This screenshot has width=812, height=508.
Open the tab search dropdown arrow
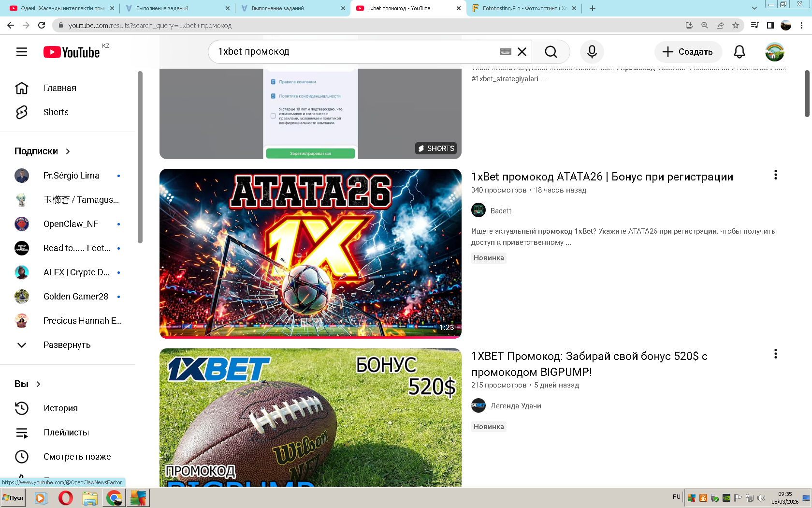(754, 8)
